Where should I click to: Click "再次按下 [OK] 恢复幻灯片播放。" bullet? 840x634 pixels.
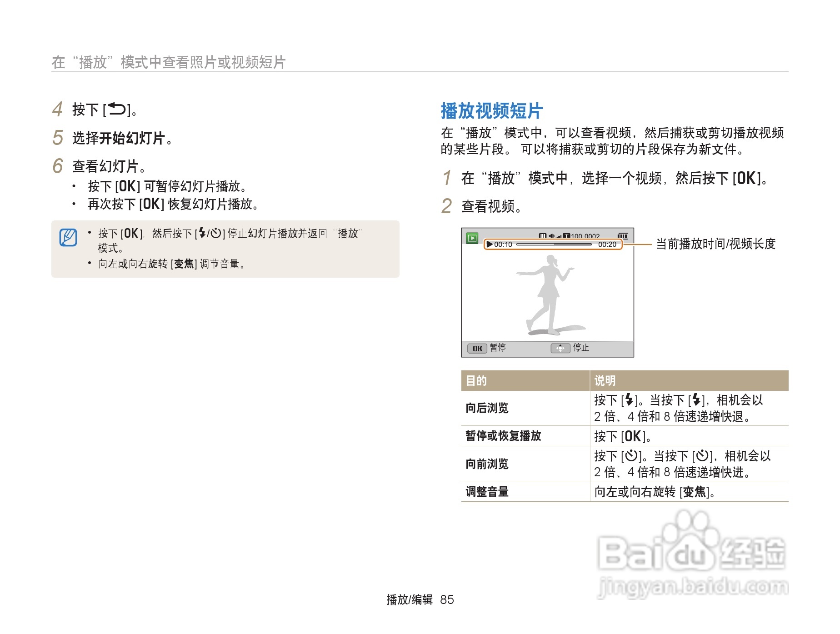(x=173, y=204)
